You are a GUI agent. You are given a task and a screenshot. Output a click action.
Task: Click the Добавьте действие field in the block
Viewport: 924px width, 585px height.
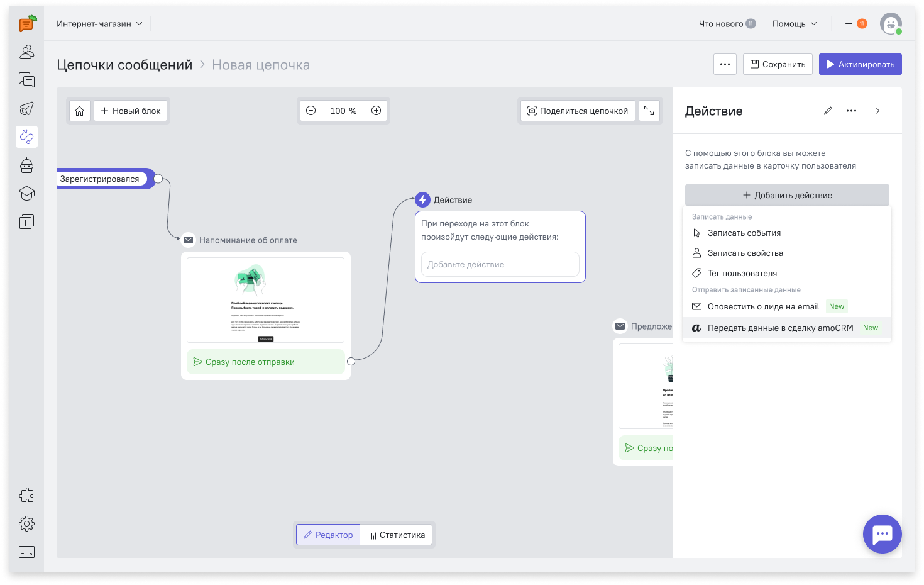[x=500, y=264]
